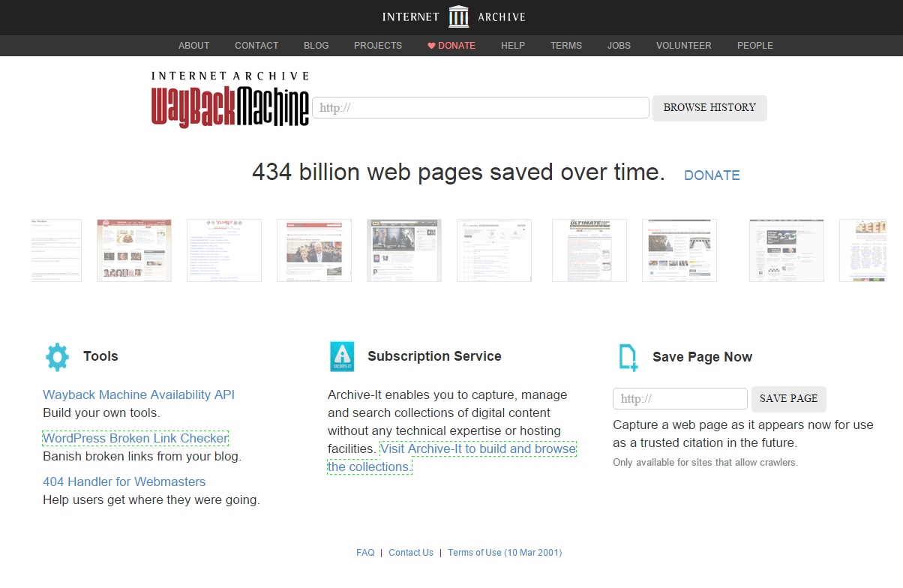Click the Save Page Now document icon
903x588 pixels.
pyautogui.click(x=628, y=357)
